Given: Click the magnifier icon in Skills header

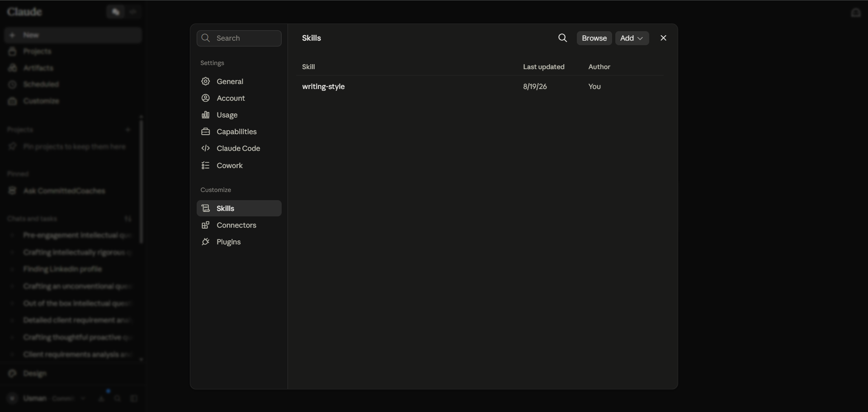Looking at the screenshot, I should 562,38.
